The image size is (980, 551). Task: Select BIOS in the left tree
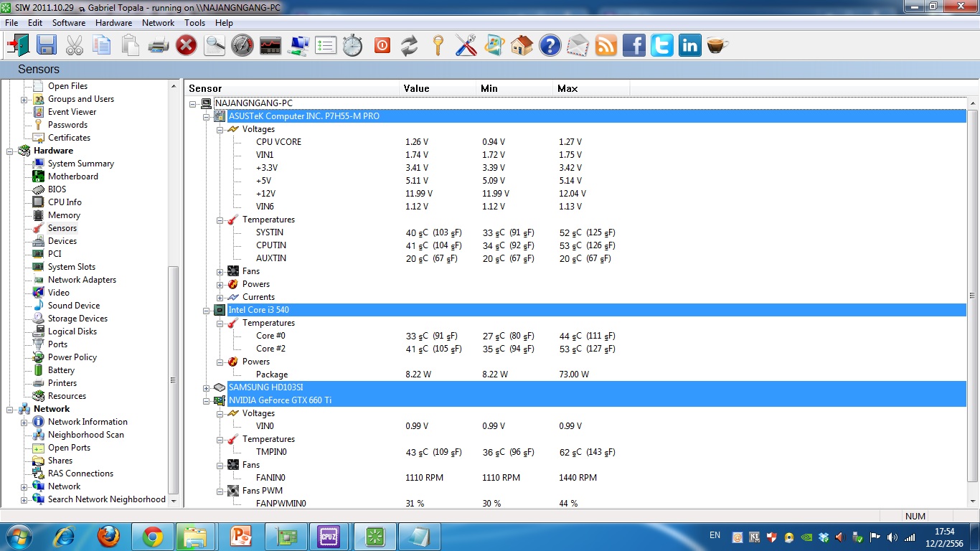point(57,189)
